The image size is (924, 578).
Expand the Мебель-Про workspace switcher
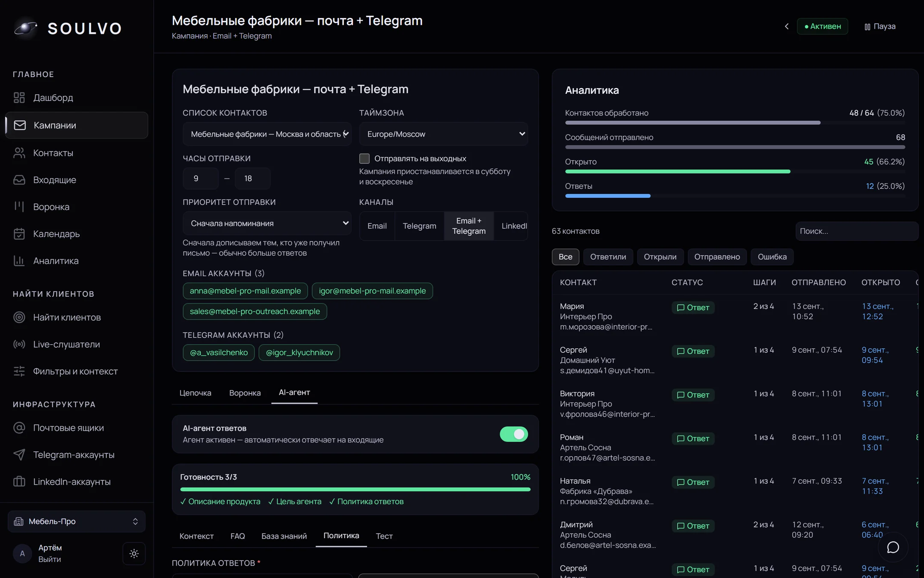(x=77, y=521)
